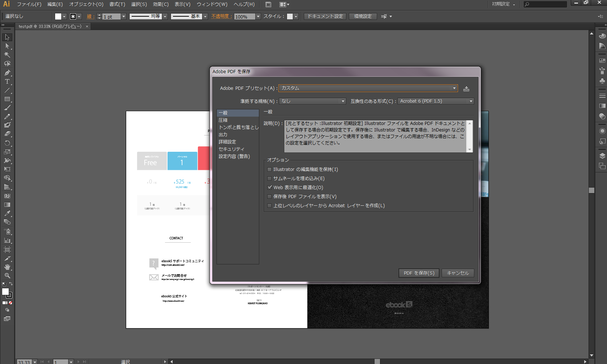This screenshot has width=607, height=364.
Task: Open the Color panel palette icon
Action: coord(602,36)
